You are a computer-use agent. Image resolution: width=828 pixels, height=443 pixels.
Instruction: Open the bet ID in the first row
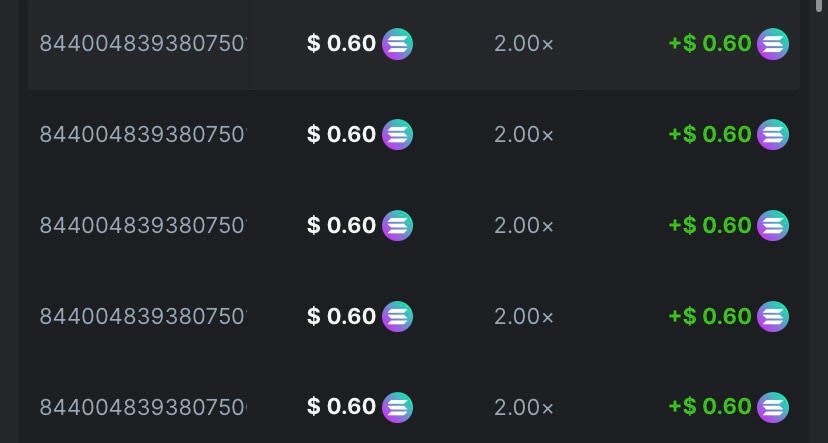[x=142, y=44]
